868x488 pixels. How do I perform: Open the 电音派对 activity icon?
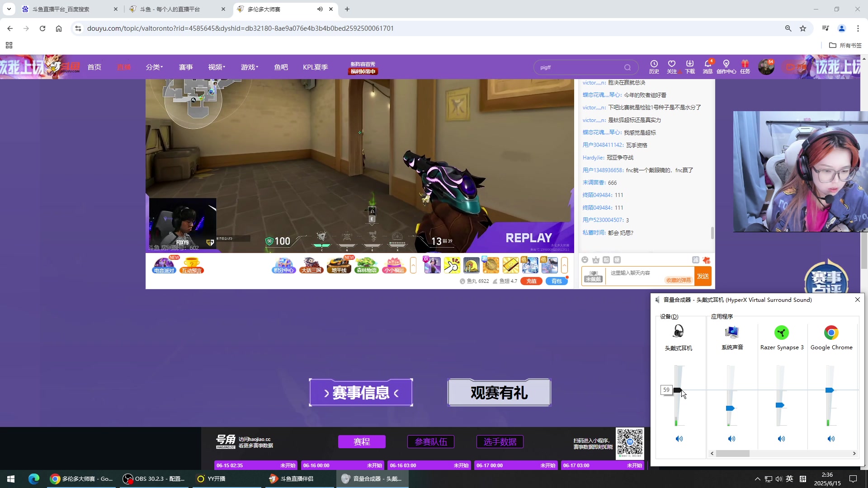click(x=164, y=265)
